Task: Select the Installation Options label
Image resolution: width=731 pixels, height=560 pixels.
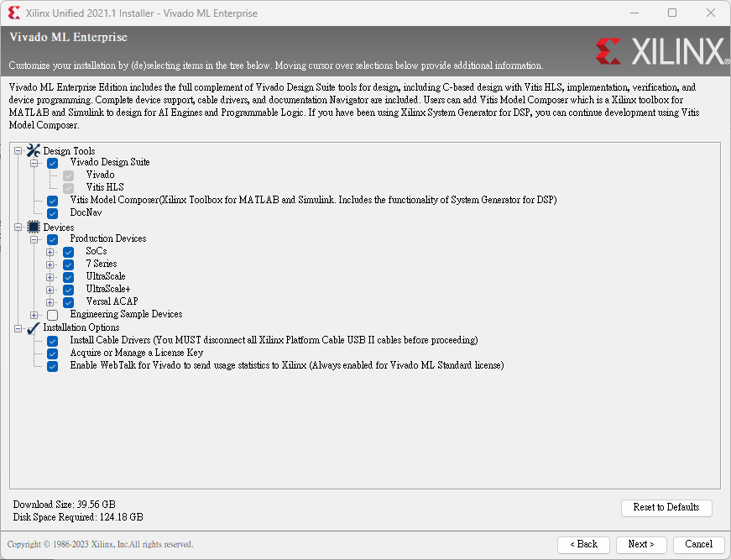Action: point(81,327)
